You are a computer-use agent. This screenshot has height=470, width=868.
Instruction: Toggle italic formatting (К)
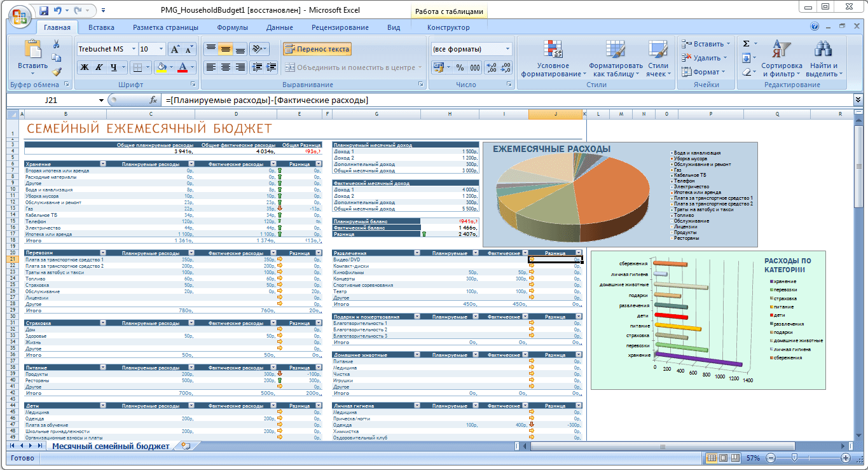click(99, 67)
